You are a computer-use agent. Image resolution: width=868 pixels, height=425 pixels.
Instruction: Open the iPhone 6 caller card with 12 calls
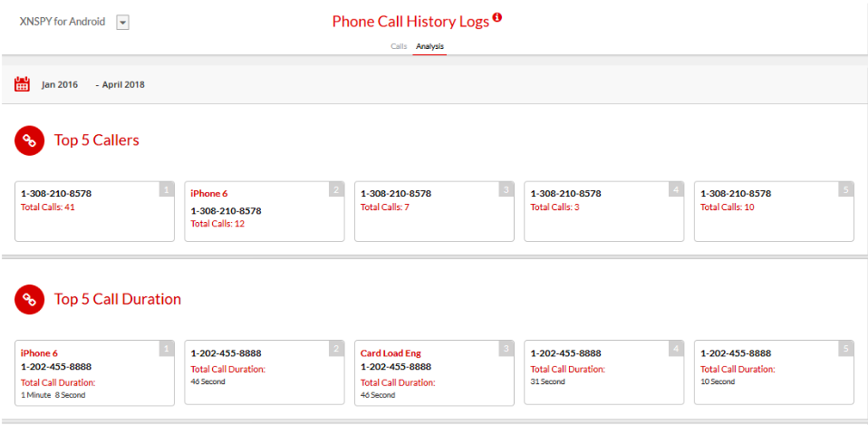[x=264, y=211]
